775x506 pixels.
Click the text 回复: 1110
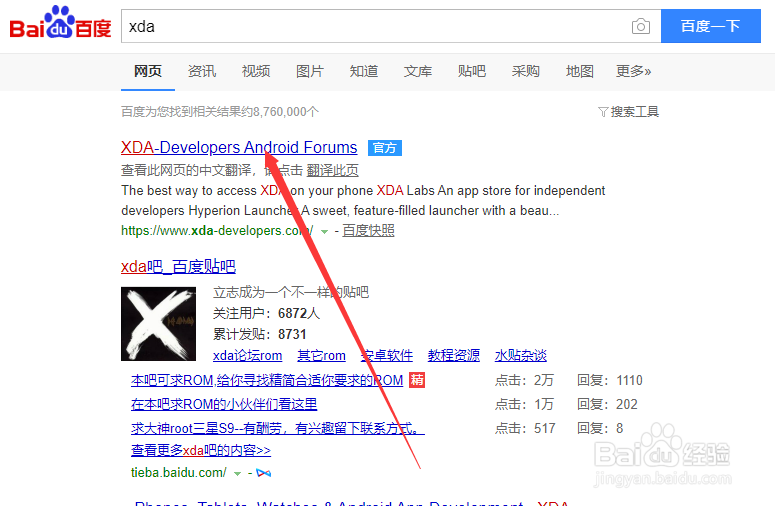point(609,380)
